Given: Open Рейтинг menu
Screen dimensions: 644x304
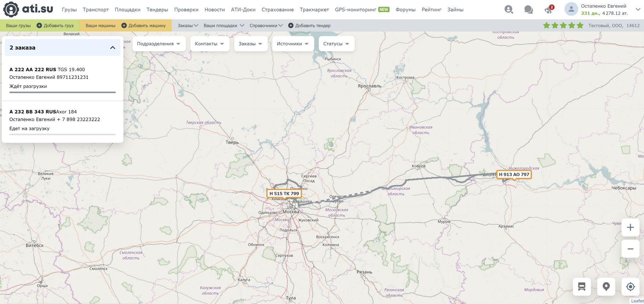Looking at the screenshot, I should (431, 10).
